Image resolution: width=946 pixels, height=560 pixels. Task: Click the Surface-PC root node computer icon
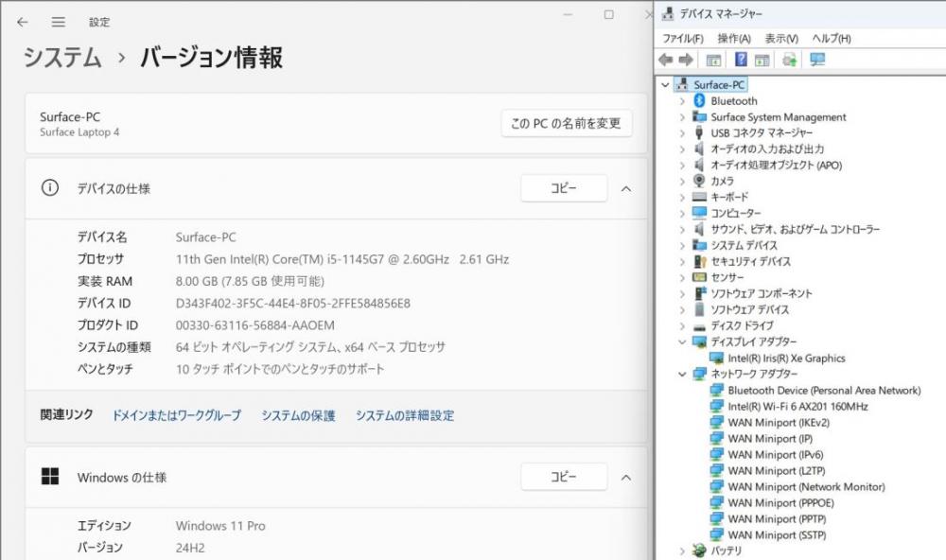[x=682, y=84]
